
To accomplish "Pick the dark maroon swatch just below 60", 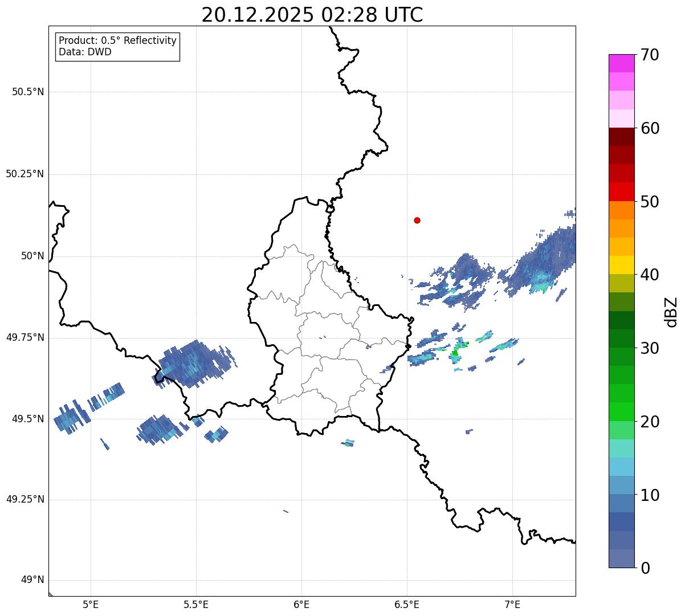I will 621,137.
